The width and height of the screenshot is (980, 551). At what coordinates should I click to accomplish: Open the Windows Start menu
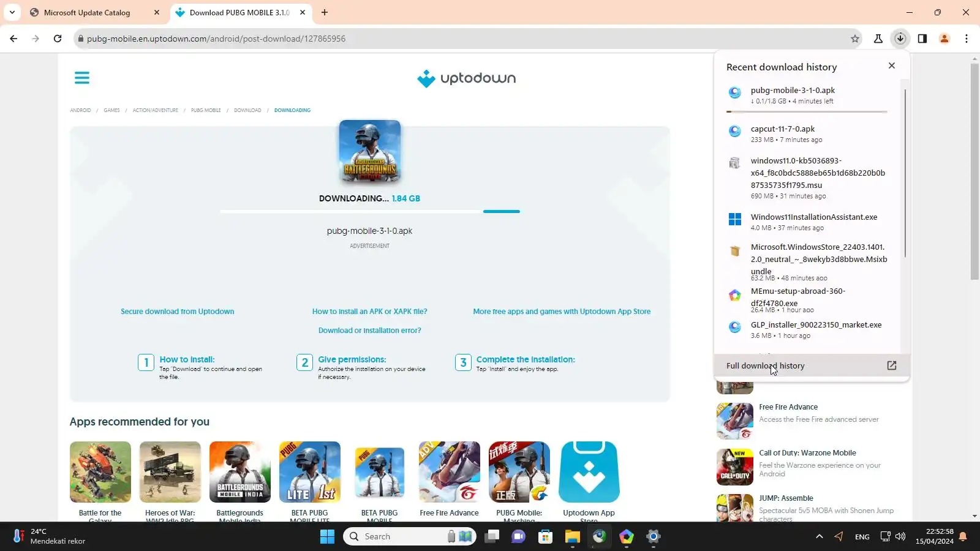(328, 537)
